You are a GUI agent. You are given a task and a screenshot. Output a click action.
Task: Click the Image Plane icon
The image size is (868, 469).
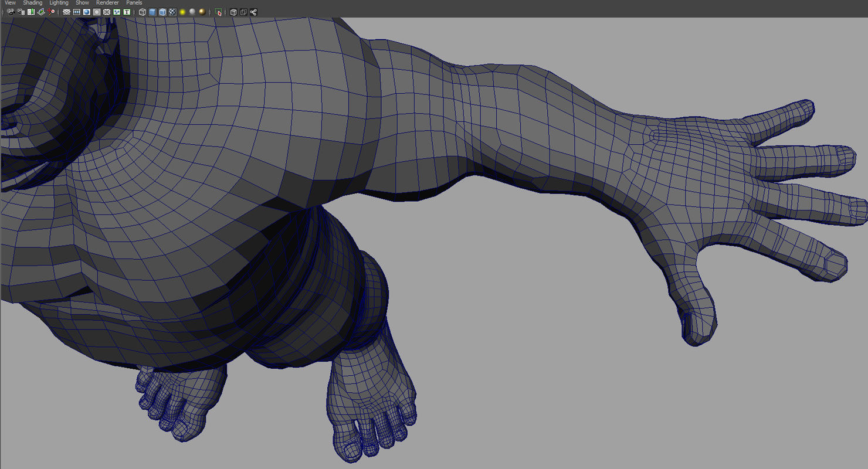[x=42, y=12]
